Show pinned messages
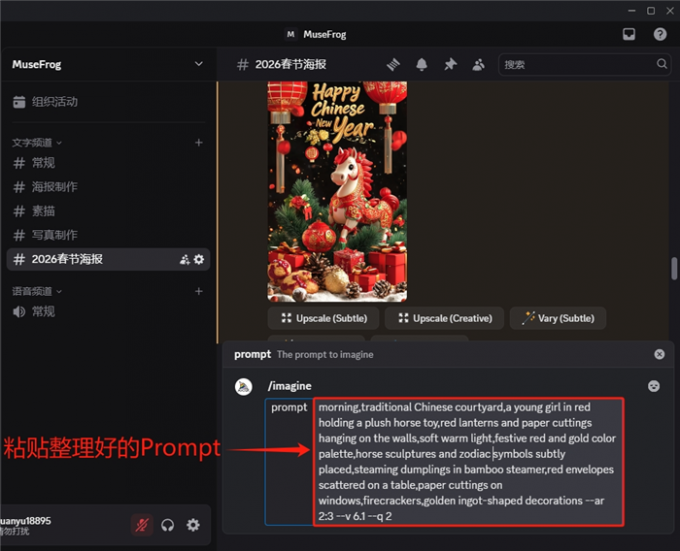This screenshot has width=680, height=551. point(450,64)
